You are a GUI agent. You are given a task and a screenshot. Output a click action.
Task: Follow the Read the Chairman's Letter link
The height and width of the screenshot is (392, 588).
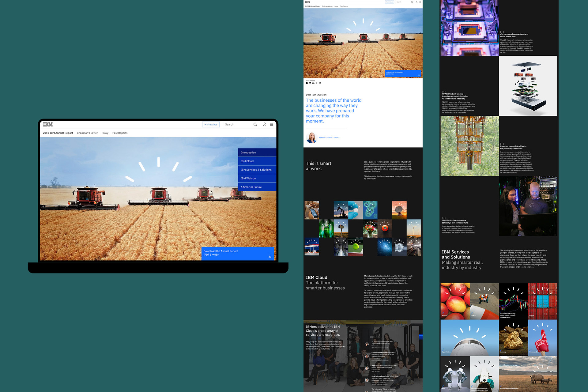tap(329, 138)
